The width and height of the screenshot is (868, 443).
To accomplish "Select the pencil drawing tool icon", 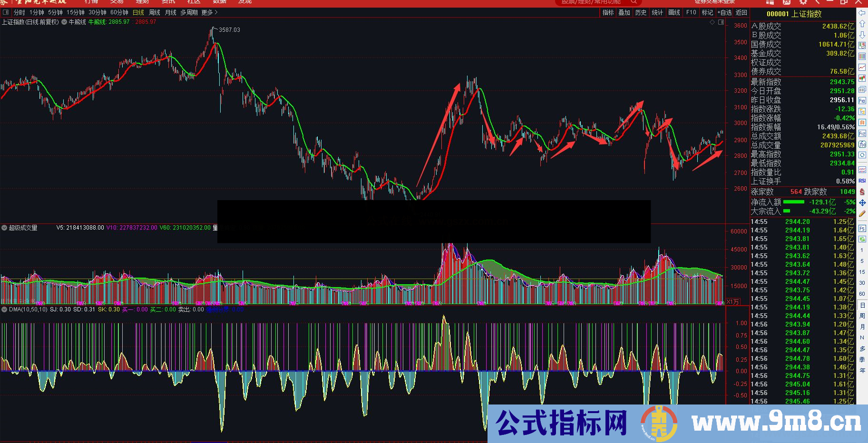I will coord(862,213).
